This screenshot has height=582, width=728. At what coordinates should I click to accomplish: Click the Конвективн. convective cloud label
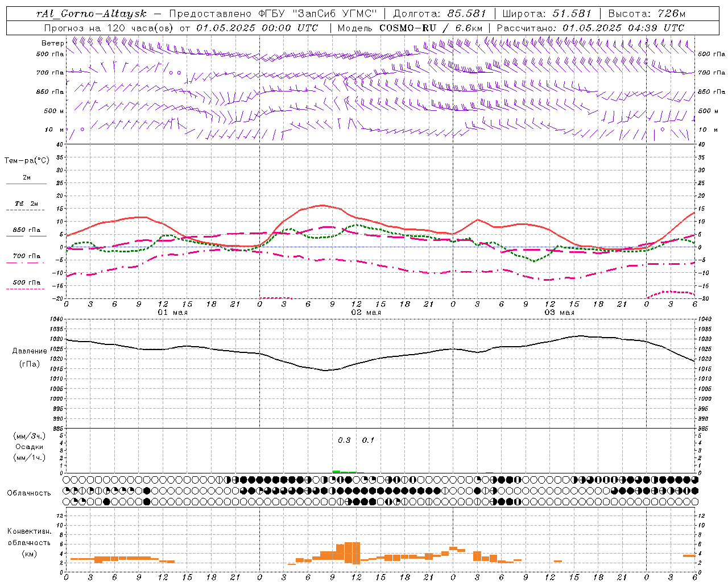click(x=29, y=531)
